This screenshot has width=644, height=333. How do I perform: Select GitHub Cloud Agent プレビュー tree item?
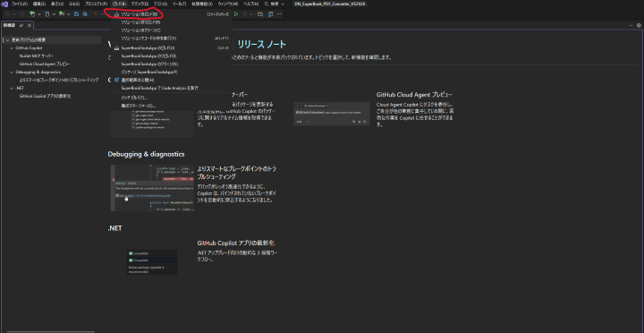coord(45,64)
